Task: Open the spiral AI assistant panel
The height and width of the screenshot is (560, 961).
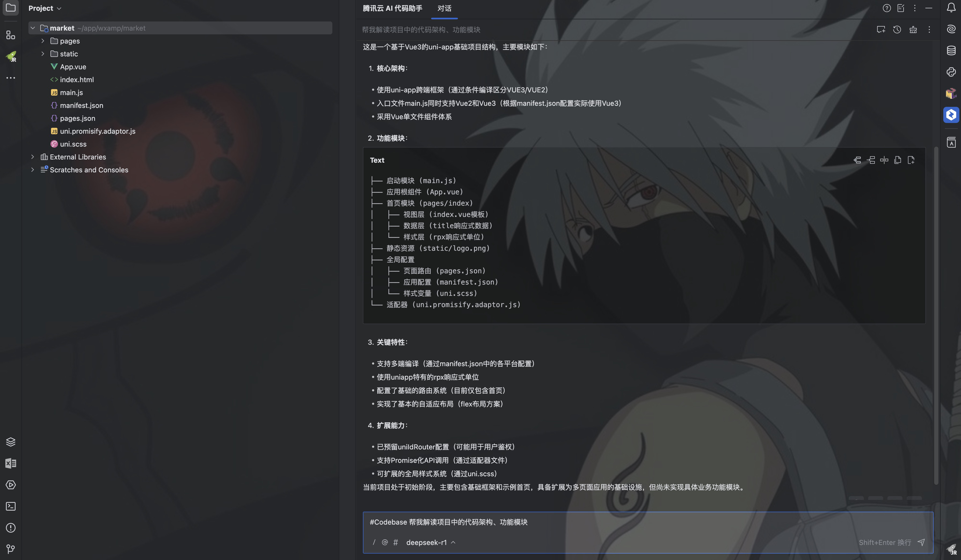Action: click(x=951, y=29)
